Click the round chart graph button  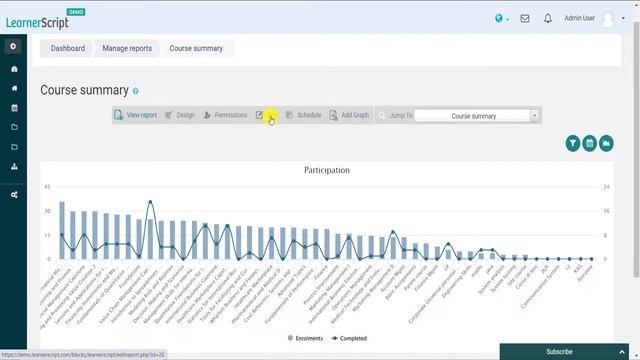click(606, 143)
